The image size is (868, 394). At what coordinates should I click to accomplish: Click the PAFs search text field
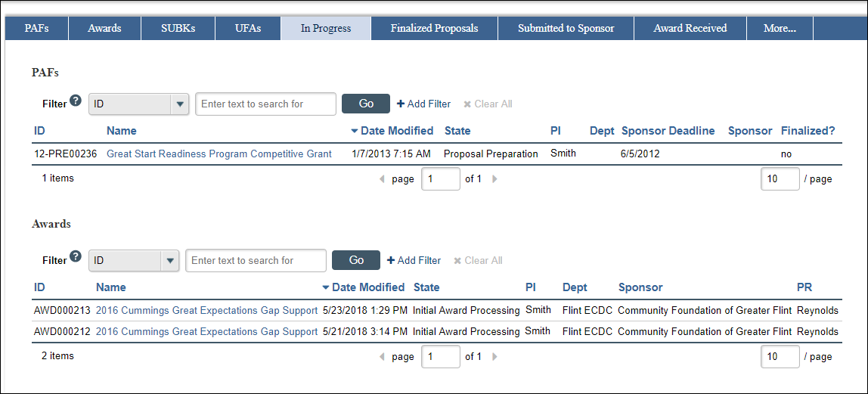265,104
